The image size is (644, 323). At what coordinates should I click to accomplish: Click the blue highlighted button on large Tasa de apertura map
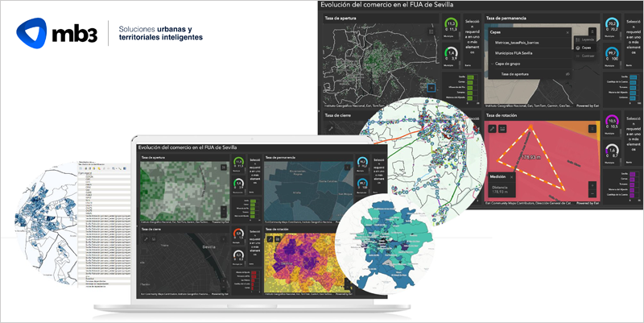click(x=432, y=86)
